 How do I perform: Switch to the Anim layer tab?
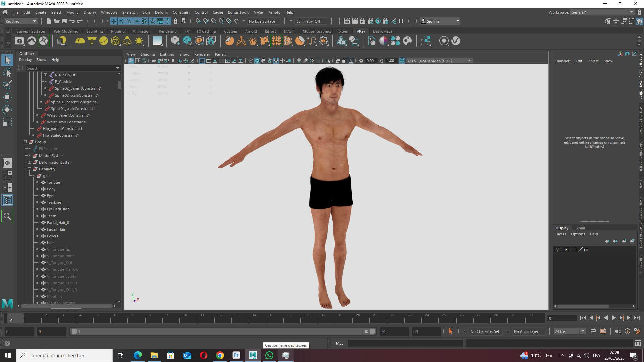pos(580,228)
